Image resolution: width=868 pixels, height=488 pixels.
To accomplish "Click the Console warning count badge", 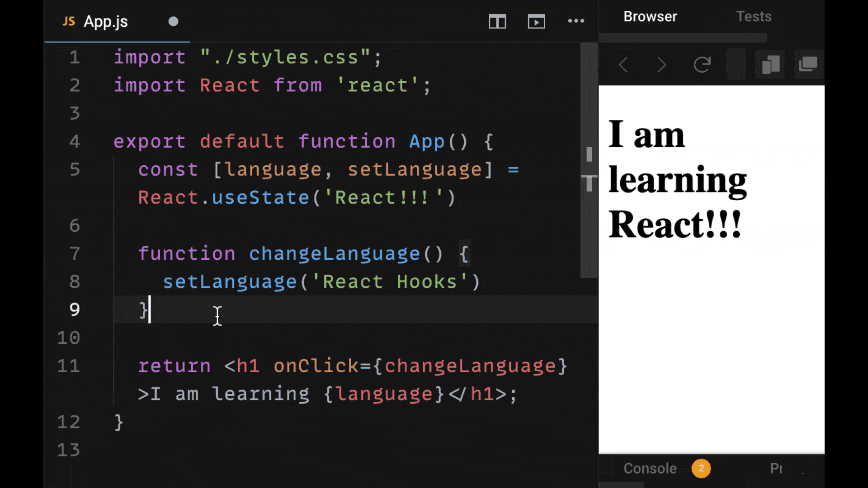I will pyautogui.click(x=701, y=469).
